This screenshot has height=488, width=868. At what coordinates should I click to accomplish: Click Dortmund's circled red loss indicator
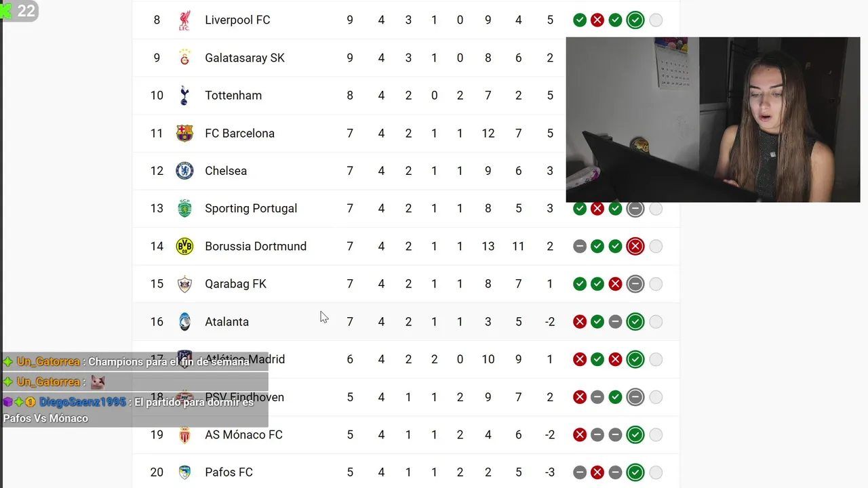pyautogui.click(x=635, y=246)
